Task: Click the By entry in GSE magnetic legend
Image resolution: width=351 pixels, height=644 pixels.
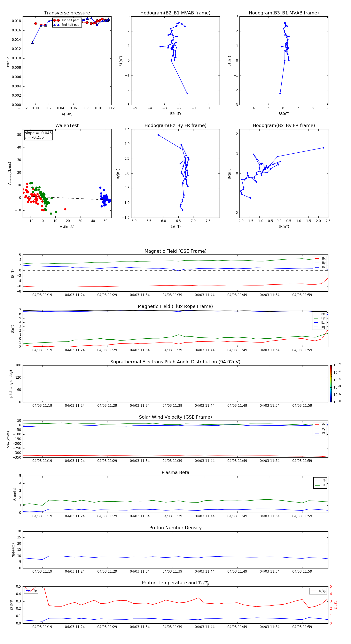Action: pos(320,263)
